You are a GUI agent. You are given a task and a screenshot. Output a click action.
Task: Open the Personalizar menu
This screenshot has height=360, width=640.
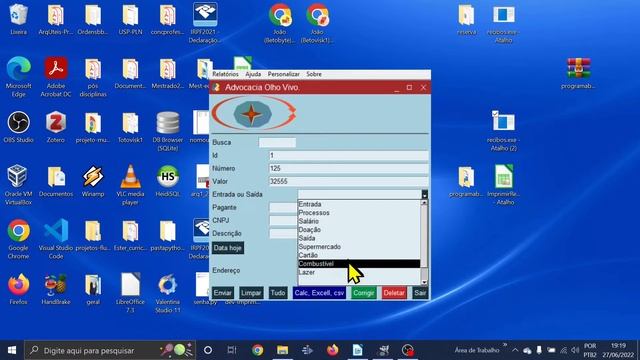pyautogui.click(x=284, y=74)
